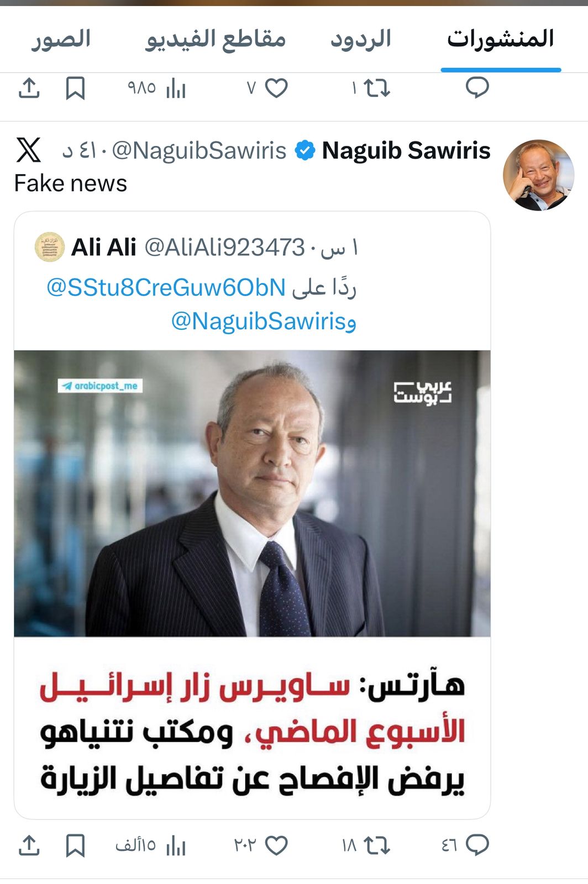
Task: Open the المنشورات posts tab
Action: [x=501, y=39]
